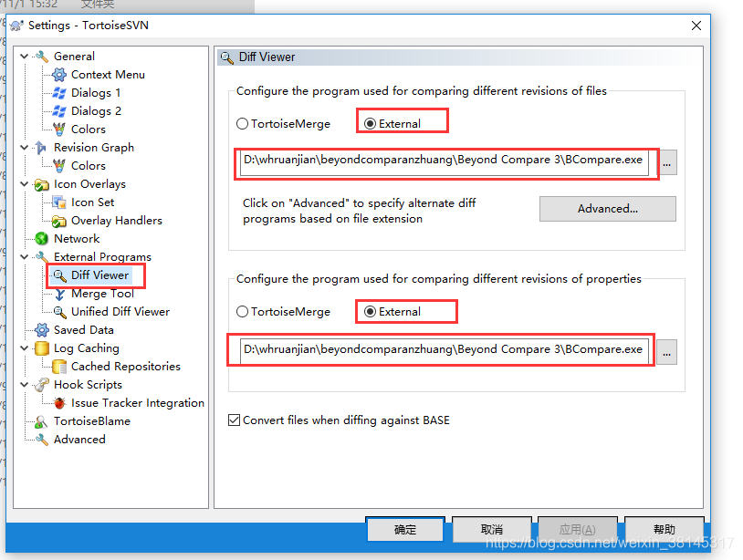
Task: Click the Merge Tool icon
Action: tap(59, 294)
